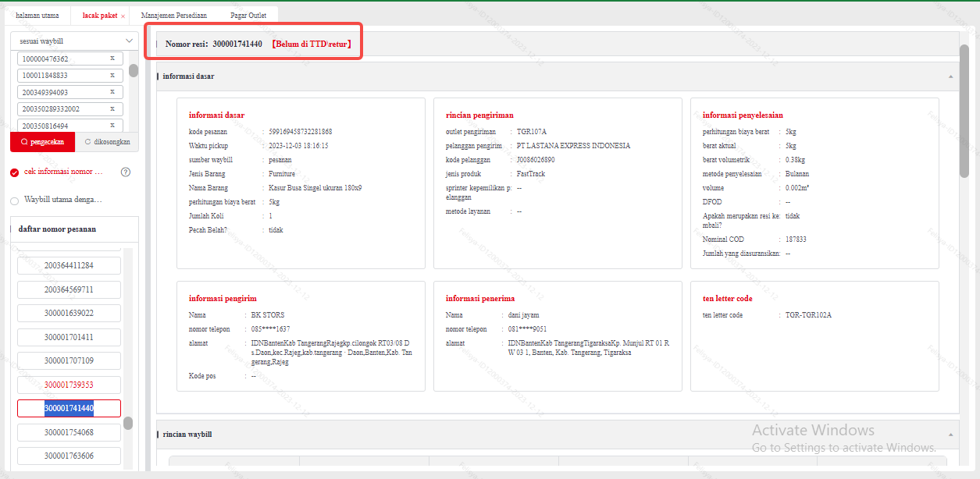Viewport: 980px width, 479px height.
Task: Select order number 300001701411
Action: tap(69, 337)
